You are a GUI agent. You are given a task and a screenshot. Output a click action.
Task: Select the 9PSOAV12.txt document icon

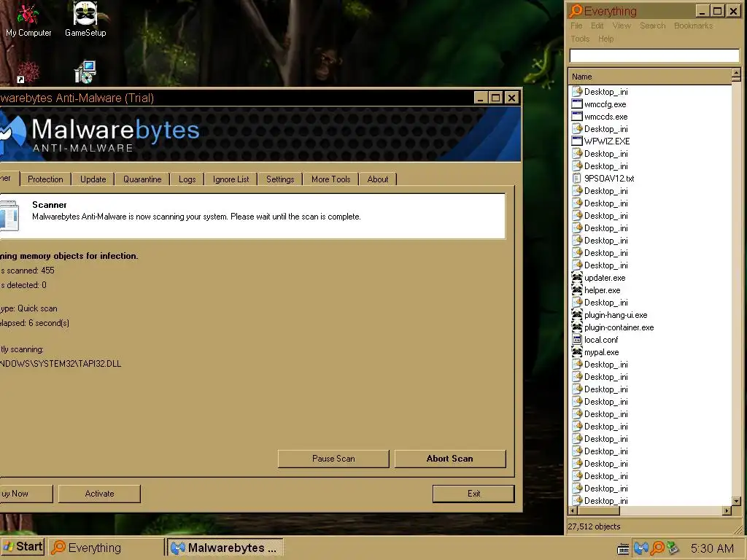[577, 178]
